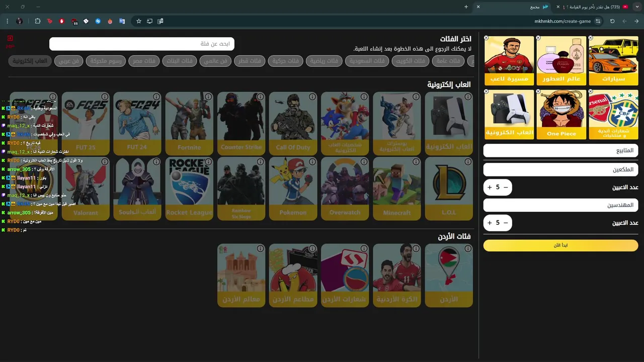This screenshot has width=644, height=362.
Task: Edit the second team name المهندسين
Action: [560, 205]
